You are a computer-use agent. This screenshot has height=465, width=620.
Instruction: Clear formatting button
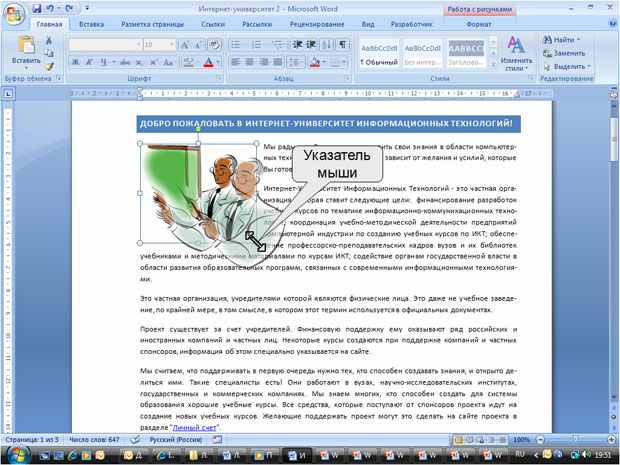215,45
